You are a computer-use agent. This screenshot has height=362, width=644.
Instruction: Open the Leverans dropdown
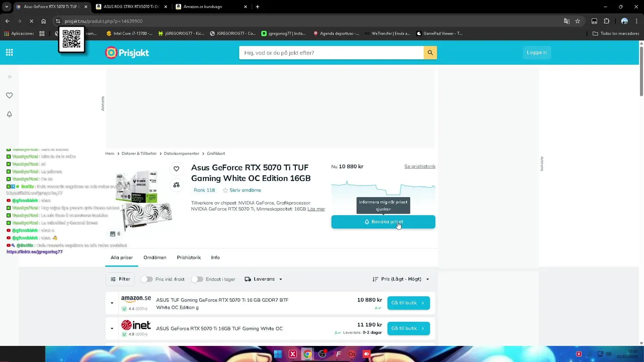click(264, 279)
